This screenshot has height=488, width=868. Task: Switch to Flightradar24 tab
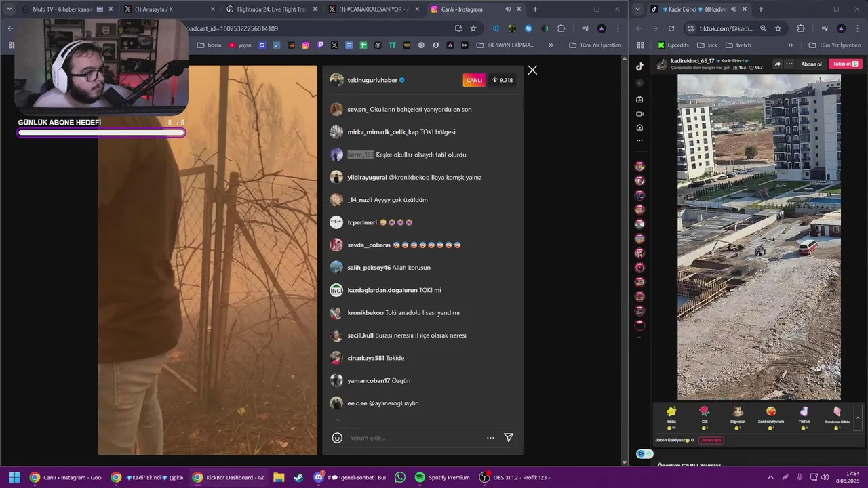pyautogui.click(x=271, y=9)
